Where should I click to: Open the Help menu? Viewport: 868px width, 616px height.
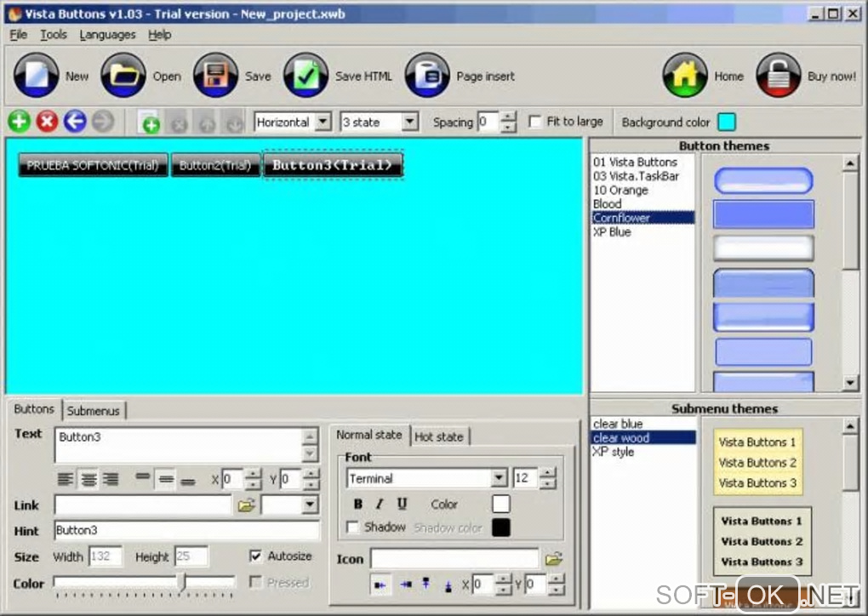[x=159, y=34]
